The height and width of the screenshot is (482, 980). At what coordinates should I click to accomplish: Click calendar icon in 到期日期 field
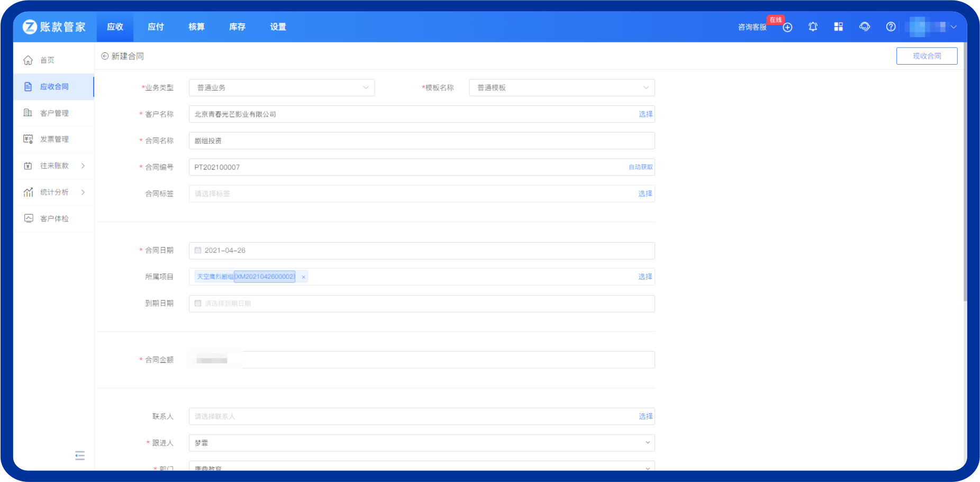[198, 303]
